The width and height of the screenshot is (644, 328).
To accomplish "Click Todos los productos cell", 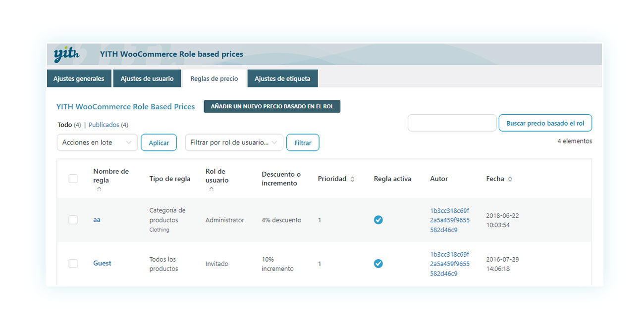I will tap(163, 264).
